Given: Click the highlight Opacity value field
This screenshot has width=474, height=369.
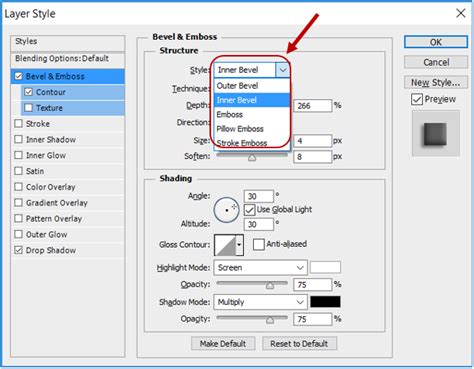Looking at the screenshot, I should pos(313,285).
